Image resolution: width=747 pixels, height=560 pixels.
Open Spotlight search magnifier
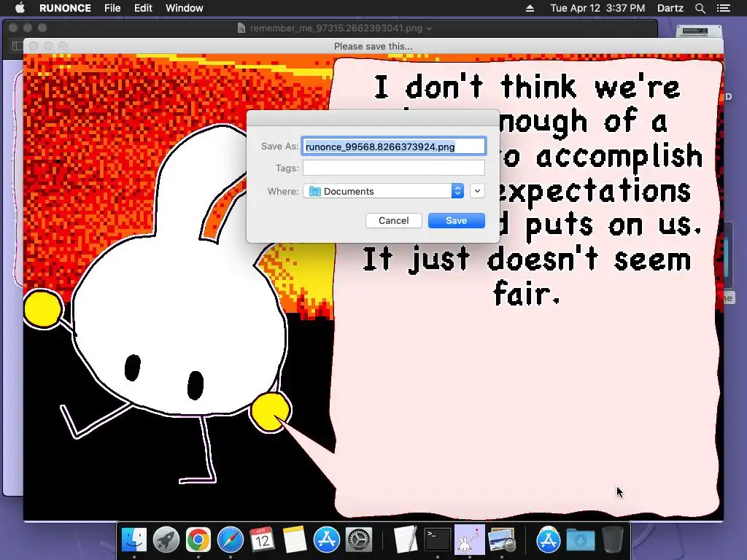[700, 8]
